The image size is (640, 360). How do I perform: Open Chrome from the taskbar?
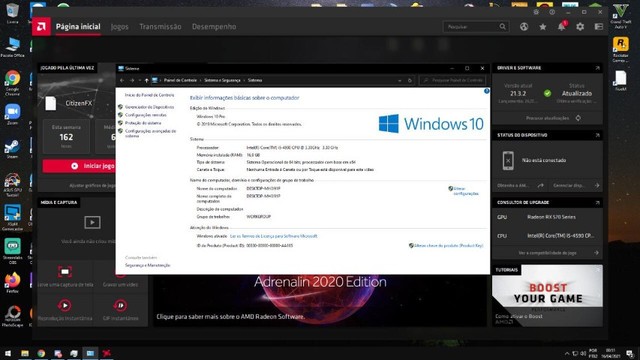coord(41,353)
